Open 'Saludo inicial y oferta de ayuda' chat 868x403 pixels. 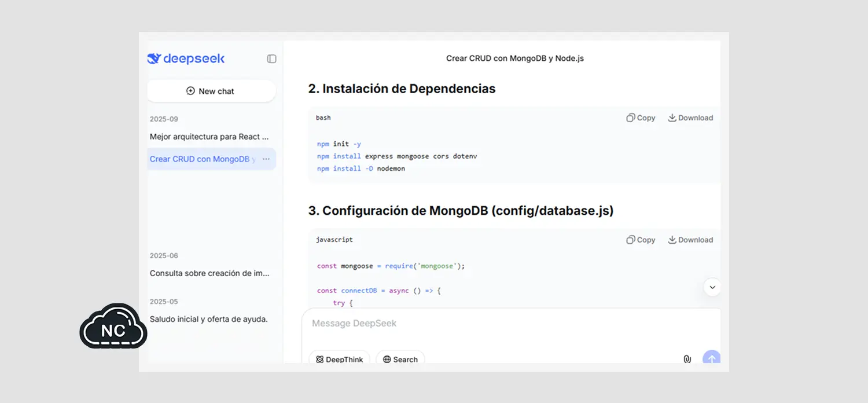[208, 318]
